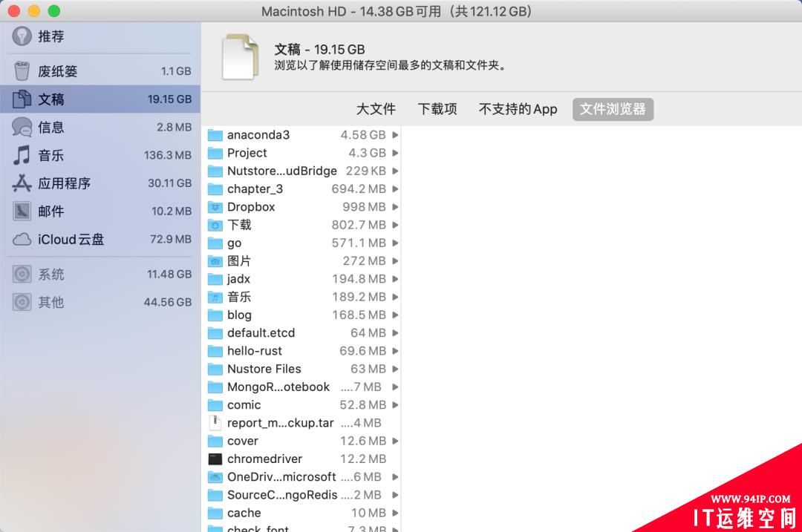Click the 下载 downloads folder icon
The image size is (802, 532).
(215, 225)
